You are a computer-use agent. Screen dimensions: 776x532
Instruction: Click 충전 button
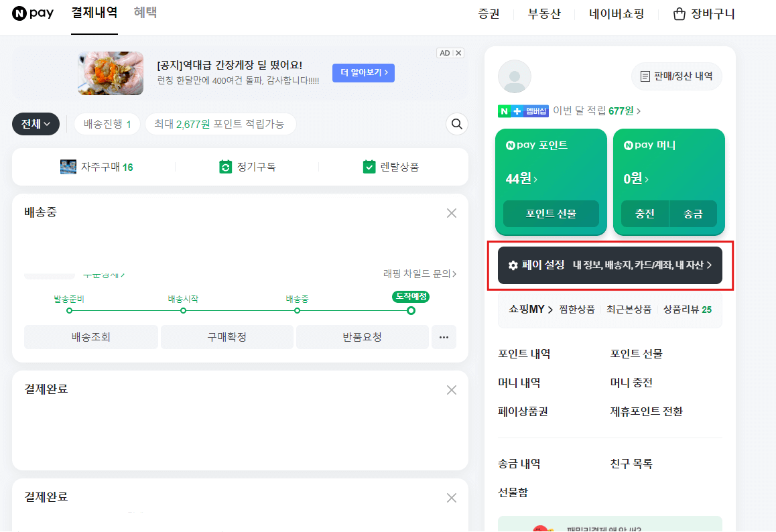pos(645,214)
